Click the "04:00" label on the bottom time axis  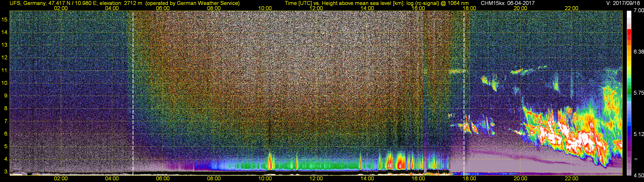click(112, 179)
